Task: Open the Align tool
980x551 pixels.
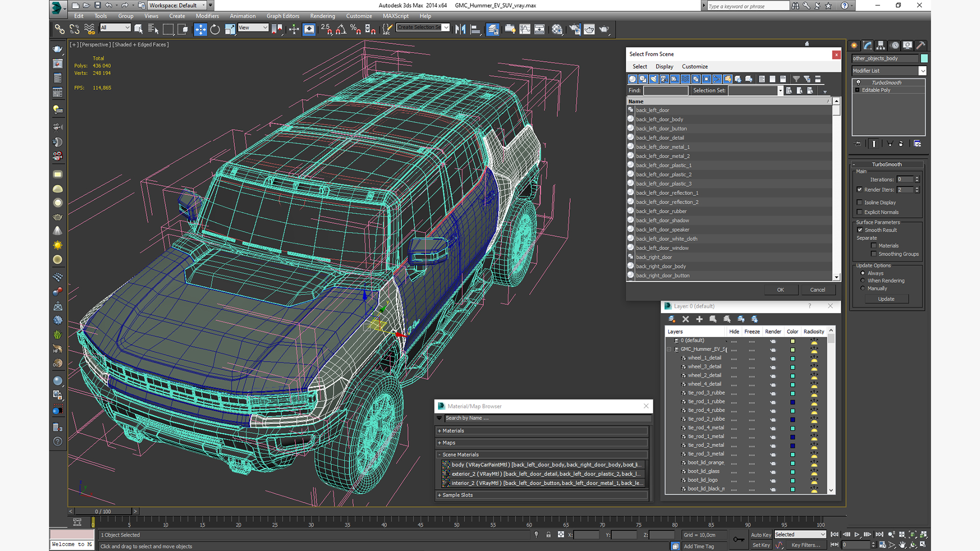Action: tap(475, 29)
